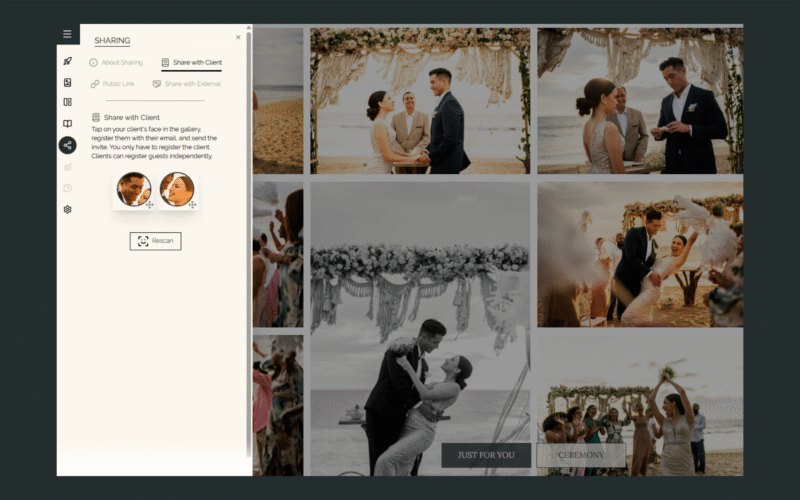Switch to About Sharing tab
Viewport: 800px width, 500px height.
[116, 63]
